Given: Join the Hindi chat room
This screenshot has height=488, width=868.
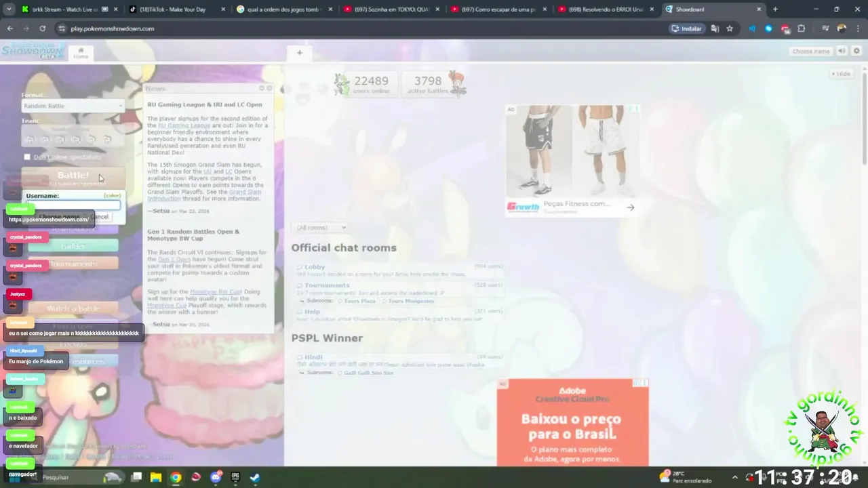Looking at the screenshot, I should 400,361.
